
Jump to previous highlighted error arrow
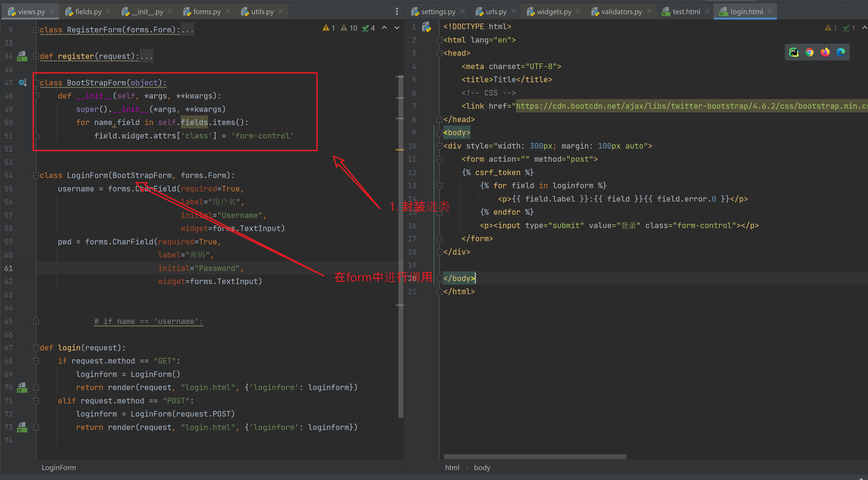pyautogui.click(x=384, y=28)
